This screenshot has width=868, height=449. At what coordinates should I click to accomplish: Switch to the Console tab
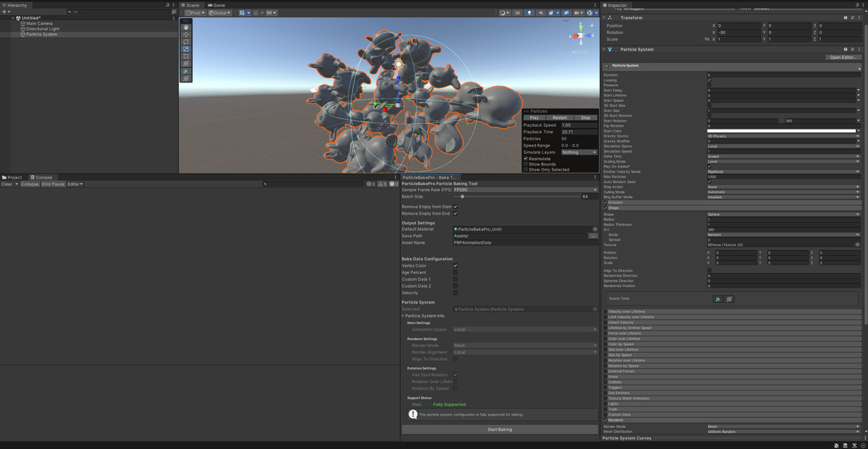click(42, 176)
